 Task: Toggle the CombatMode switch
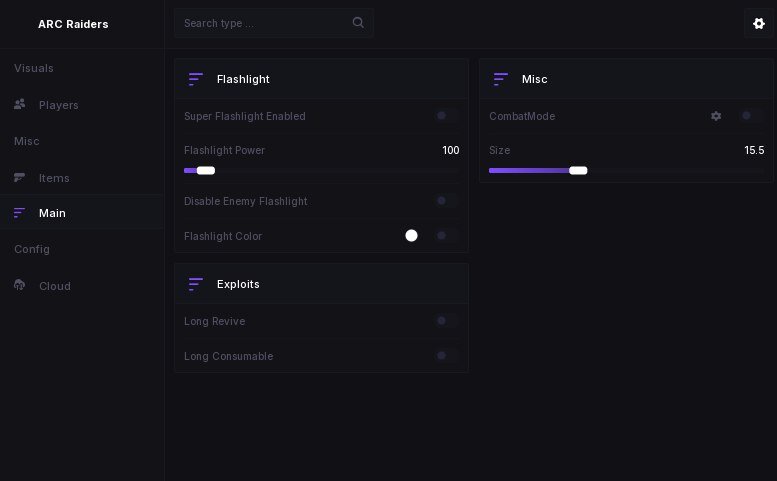pyautogui.click(x=752, y=116)
